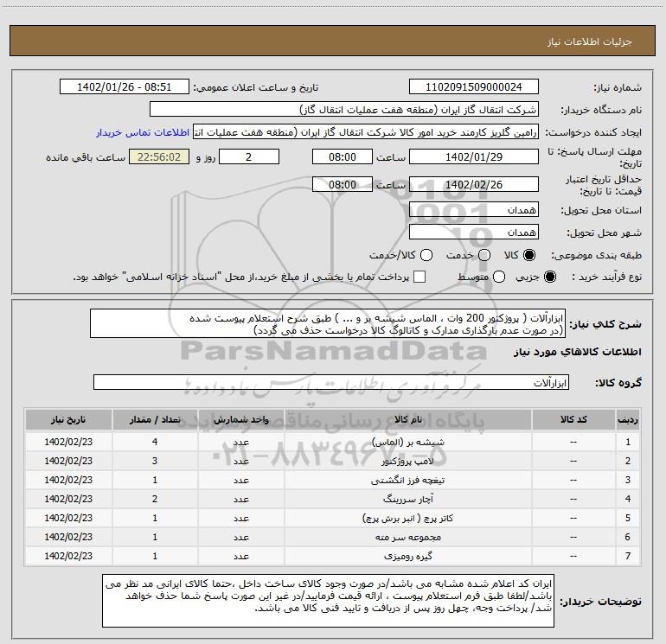
Task: Select the خدمت radio button
Action: 484,255
